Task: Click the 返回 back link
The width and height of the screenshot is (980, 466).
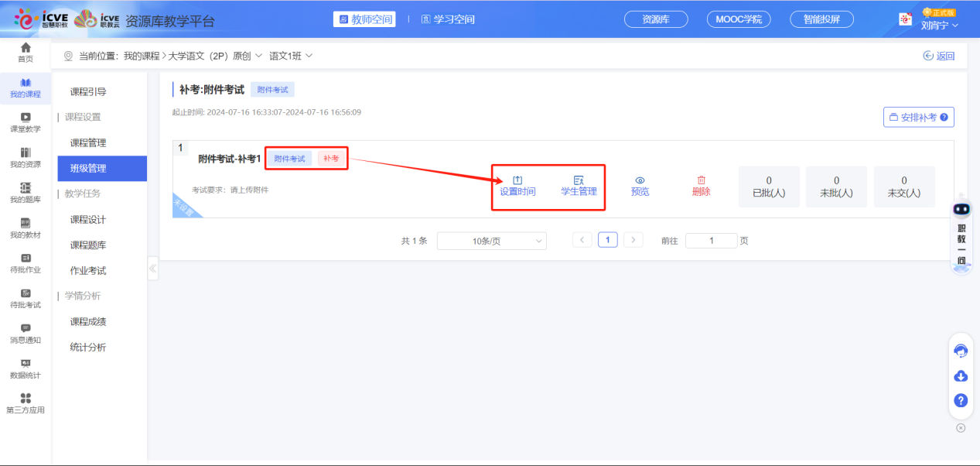Action: pos(939,56)
